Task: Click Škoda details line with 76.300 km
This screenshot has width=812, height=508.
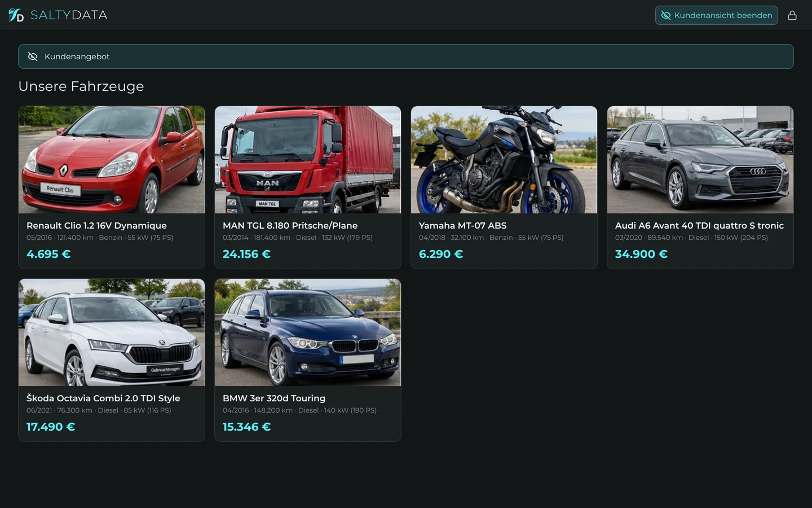Action: 99,410
